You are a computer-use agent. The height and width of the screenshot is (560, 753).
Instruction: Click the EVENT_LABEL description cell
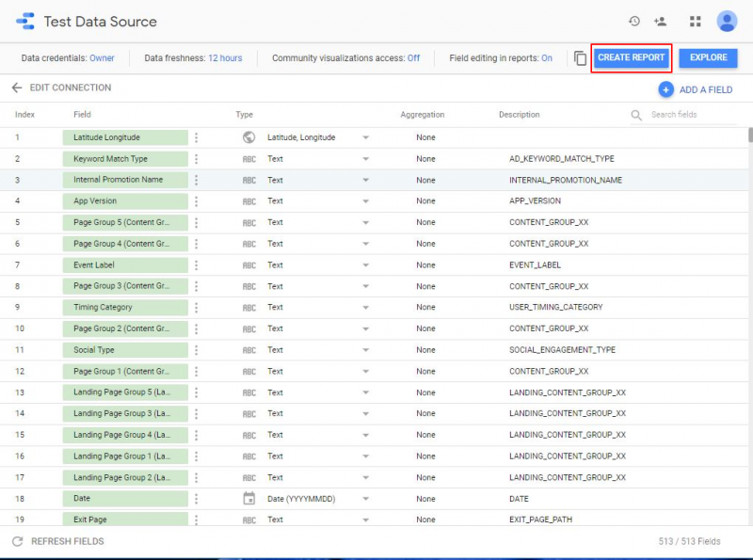pos(535,265)
